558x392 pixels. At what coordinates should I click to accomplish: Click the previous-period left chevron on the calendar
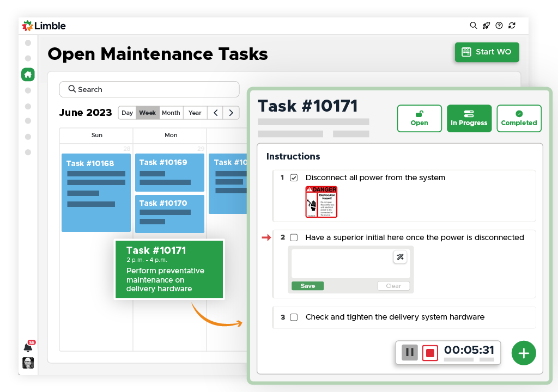tap(215, 113)
